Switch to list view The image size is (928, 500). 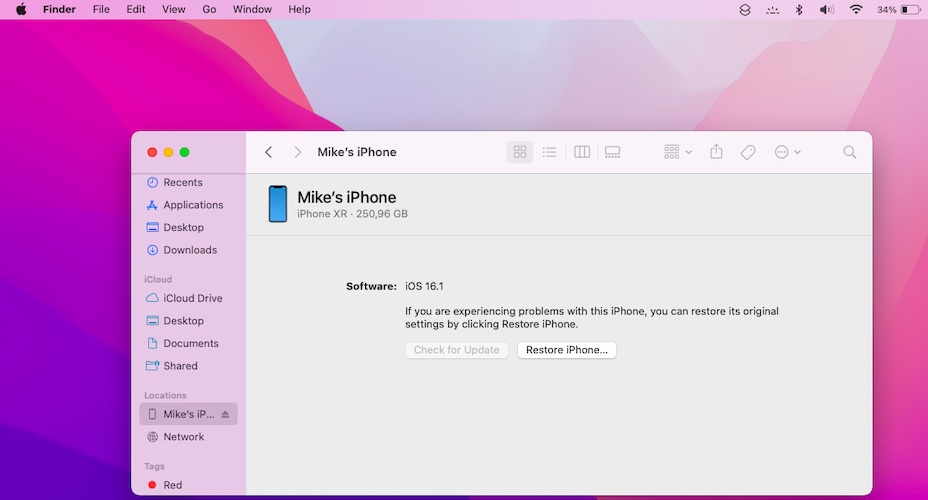point(549,152)
